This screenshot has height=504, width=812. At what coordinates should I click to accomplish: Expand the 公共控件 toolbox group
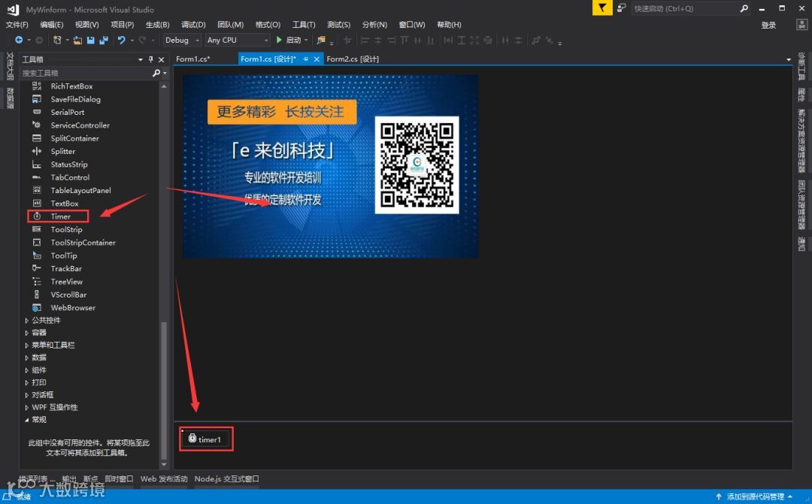[26, 320]
